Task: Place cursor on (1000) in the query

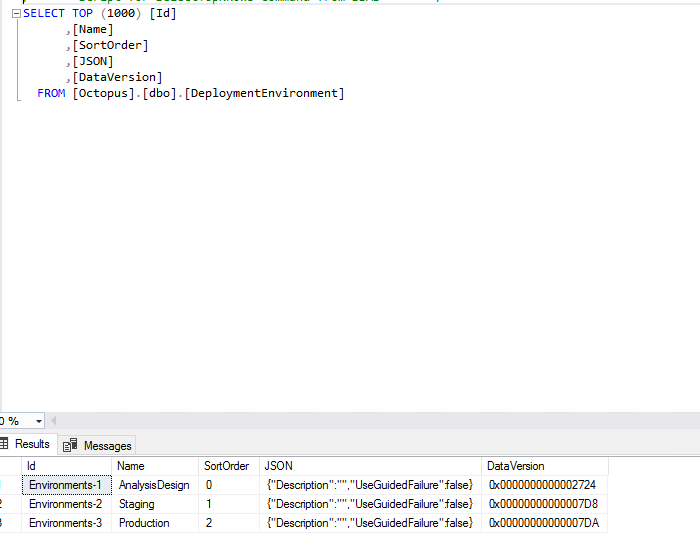Action: pos(121,13)
